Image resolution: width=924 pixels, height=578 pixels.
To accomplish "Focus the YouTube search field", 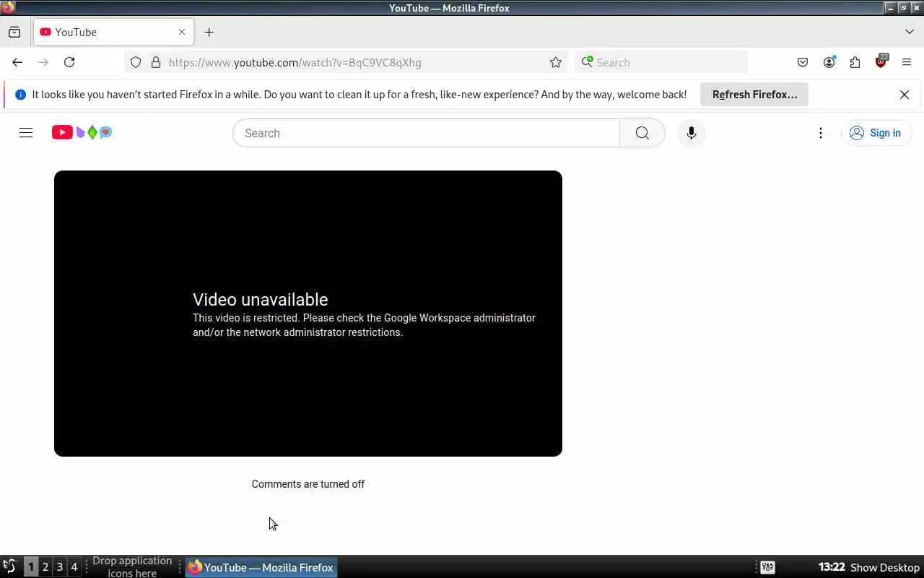I will tap(427, 133).
